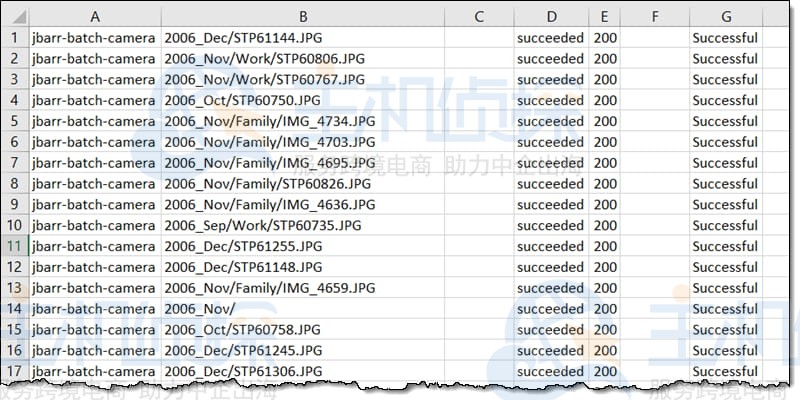Select column D header
Viewport: 800px width, 400px height.
[551, 17]
